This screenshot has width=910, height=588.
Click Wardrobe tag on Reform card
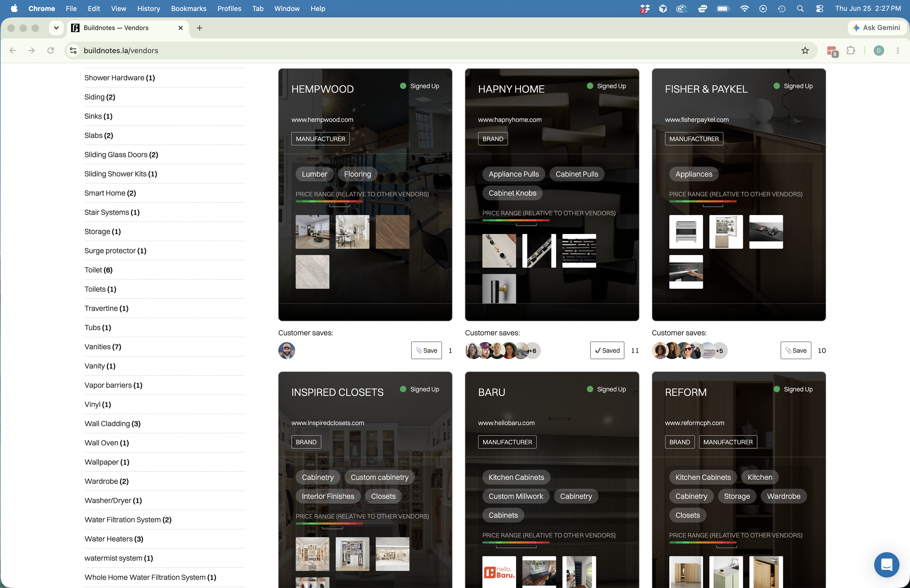click(783, 496)
